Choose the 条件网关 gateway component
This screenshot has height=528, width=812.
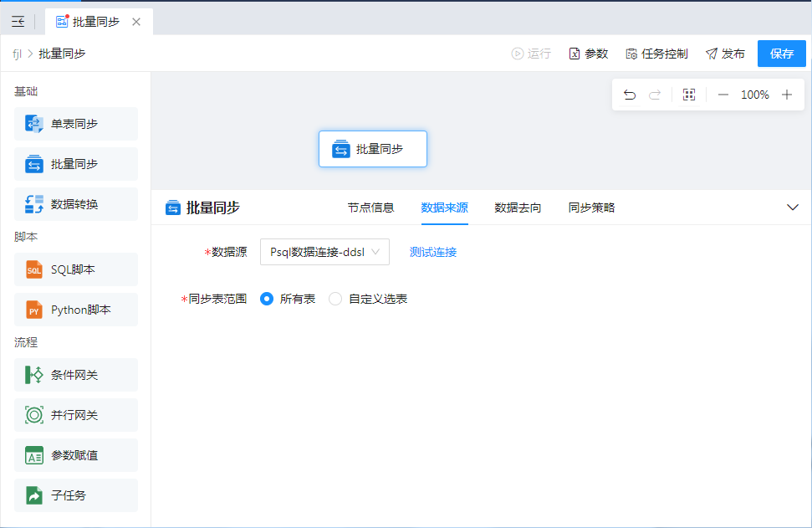click(x=75, y=375)
